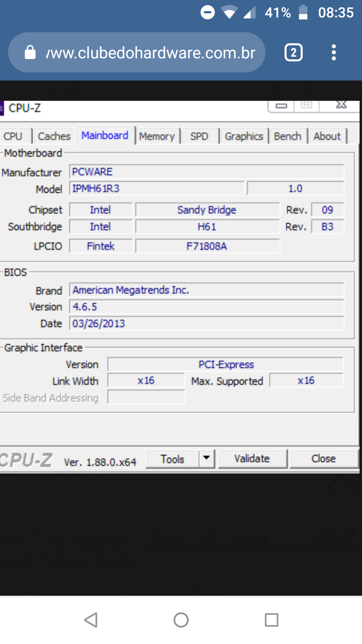Tap Android back navigation button

90,620
